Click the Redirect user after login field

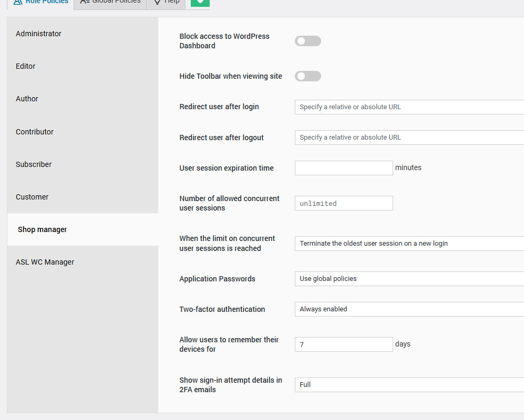(x=409, y=107)
